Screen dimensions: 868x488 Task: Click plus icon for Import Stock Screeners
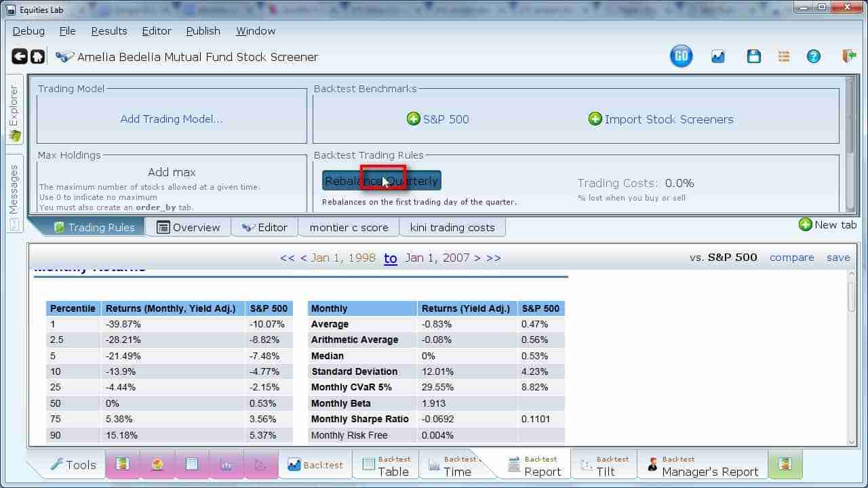[595, 119]
